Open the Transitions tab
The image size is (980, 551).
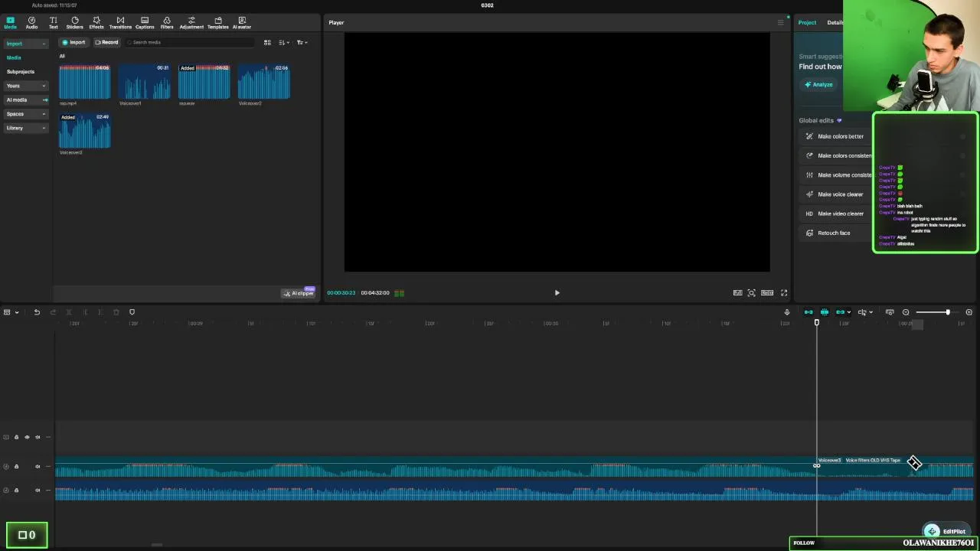tap(120, 23)
